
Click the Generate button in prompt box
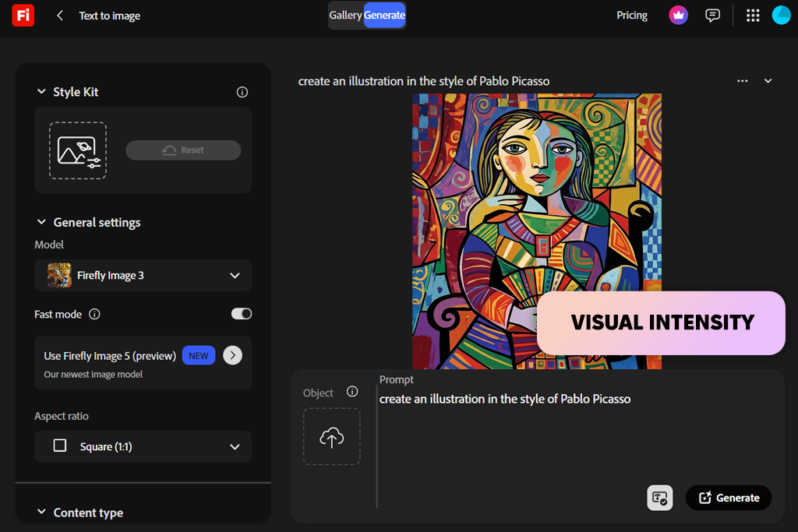[729, 498]
